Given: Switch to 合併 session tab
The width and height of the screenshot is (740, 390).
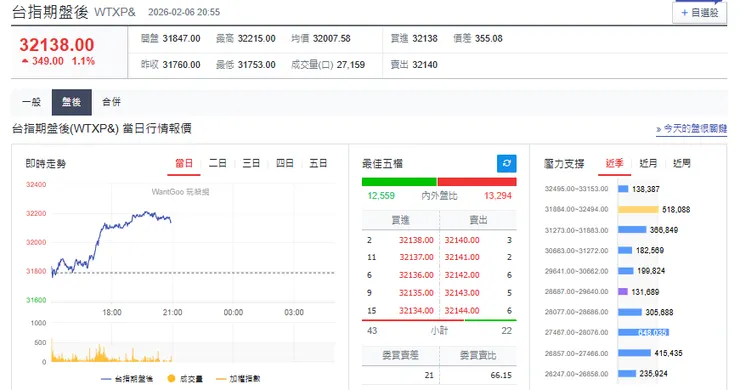Looking at the screenshot, I should (111, 102).
